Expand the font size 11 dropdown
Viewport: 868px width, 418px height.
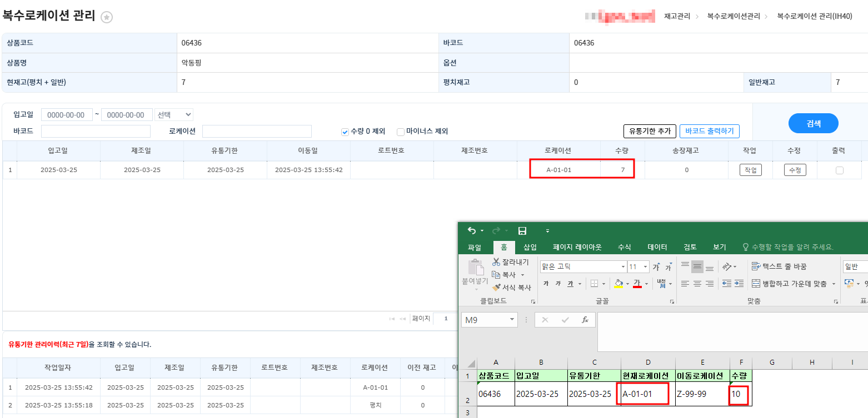pos(645,267)
